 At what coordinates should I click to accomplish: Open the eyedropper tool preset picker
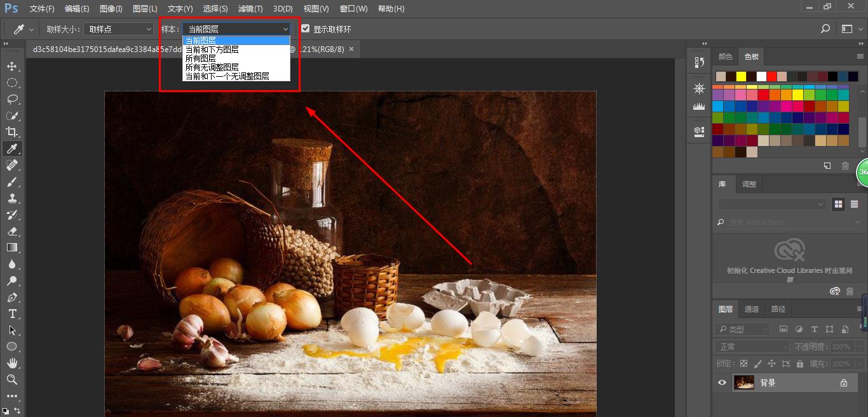click(24, 29)
